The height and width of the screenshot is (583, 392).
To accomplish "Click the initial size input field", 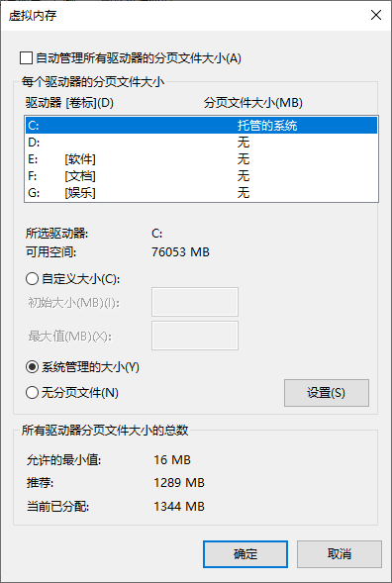I will (195, 302).
